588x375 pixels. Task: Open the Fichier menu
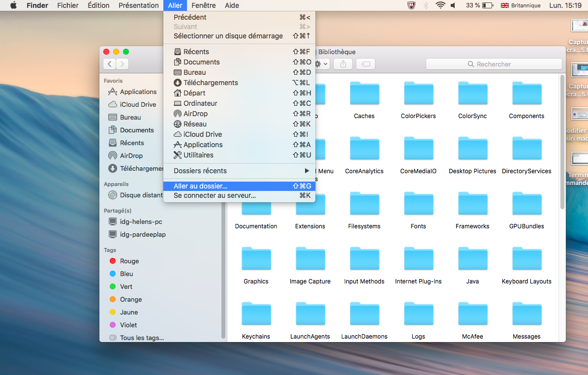tap(67, 5)
